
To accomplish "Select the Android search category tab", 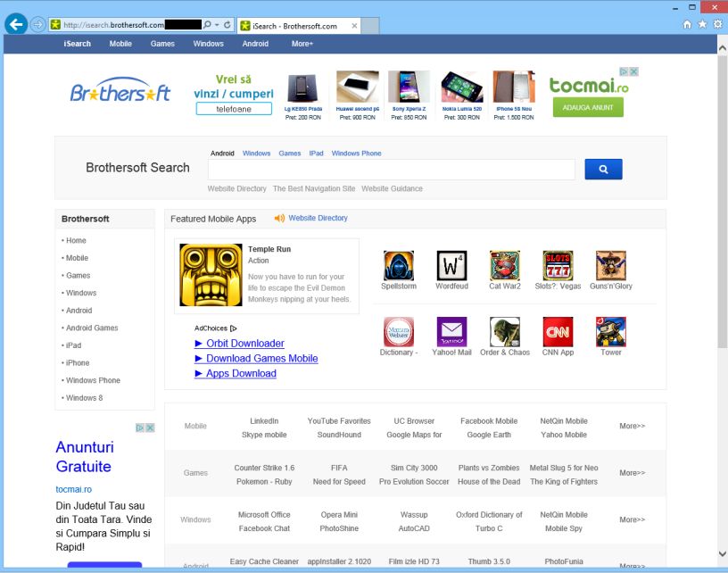I will (222, 154).
